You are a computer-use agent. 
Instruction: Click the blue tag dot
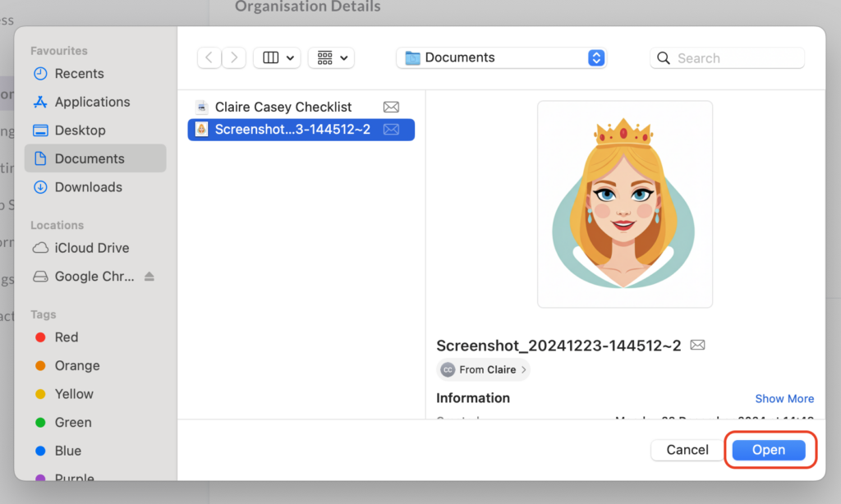(40, 451)
